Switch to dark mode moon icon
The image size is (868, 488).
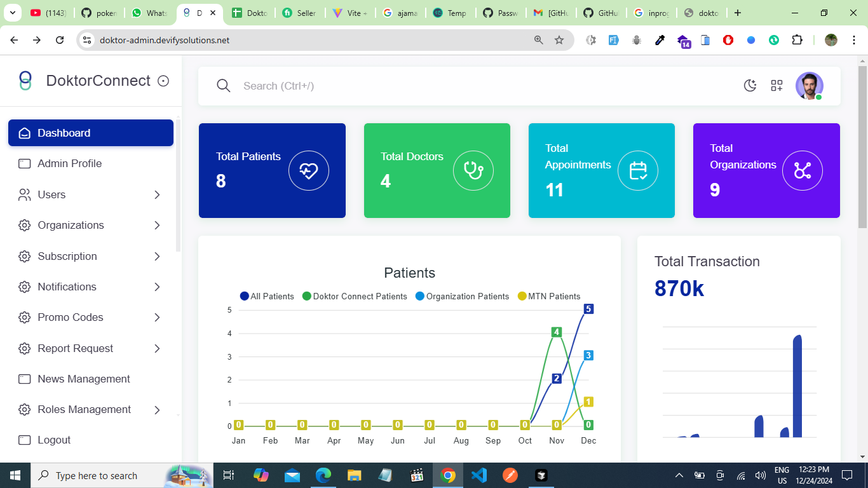[750, 86]
